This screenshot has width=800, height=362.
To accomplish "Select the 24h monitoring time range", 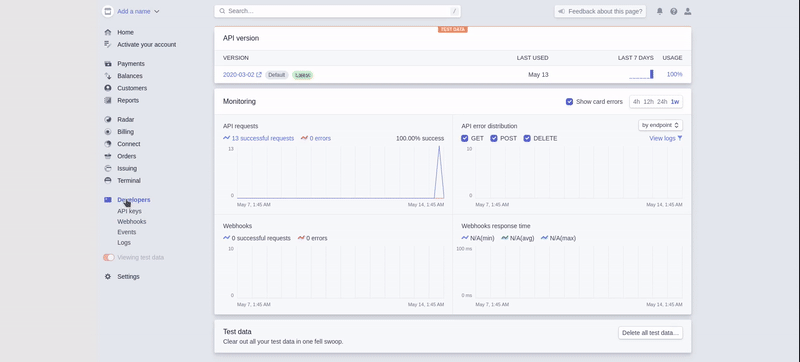I will coord(662,101).
